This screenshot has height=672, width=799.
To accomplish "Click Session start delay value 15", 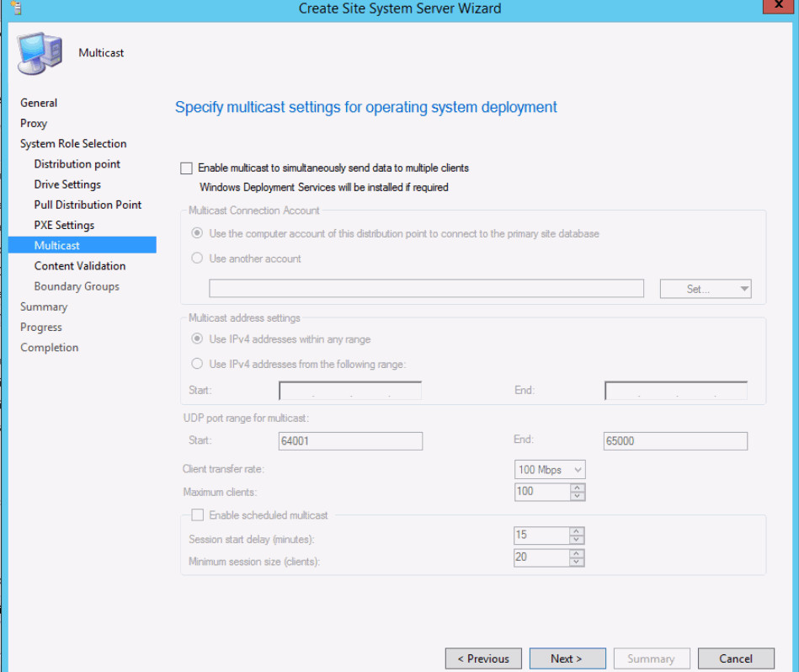I will (541, 535).
